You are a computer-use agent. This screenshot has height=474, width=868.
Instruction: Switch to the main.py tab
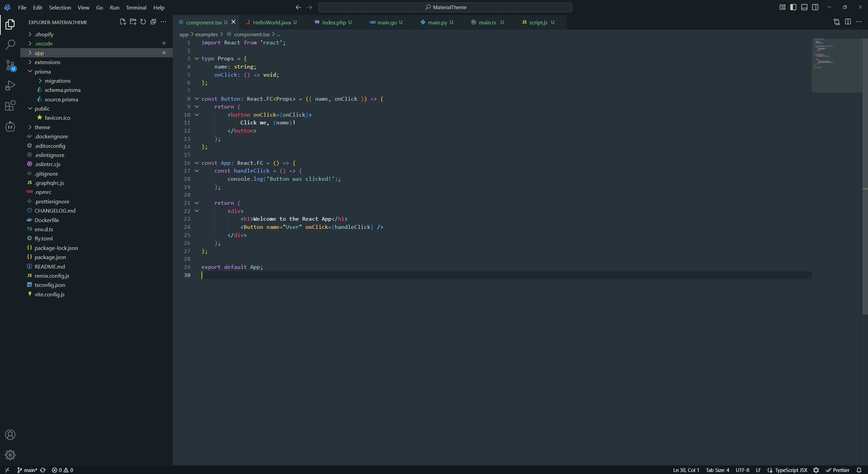click(x=437, y=22)
